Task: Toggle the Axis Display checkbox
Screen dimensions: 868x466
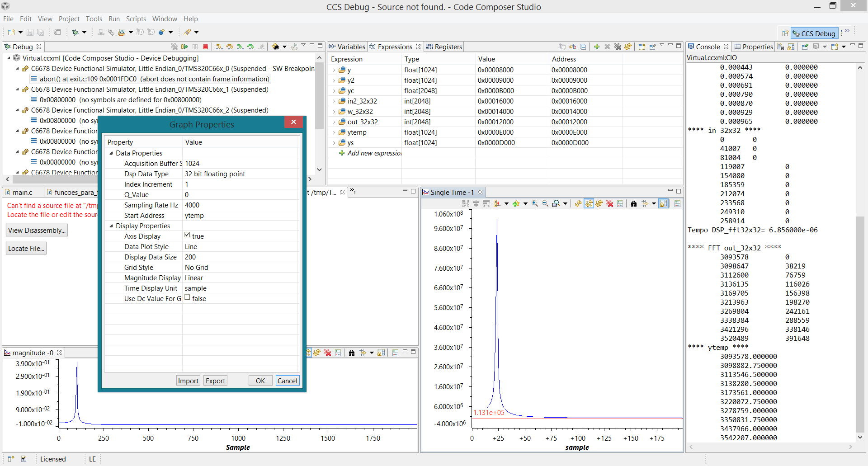Action: point(188,235)
